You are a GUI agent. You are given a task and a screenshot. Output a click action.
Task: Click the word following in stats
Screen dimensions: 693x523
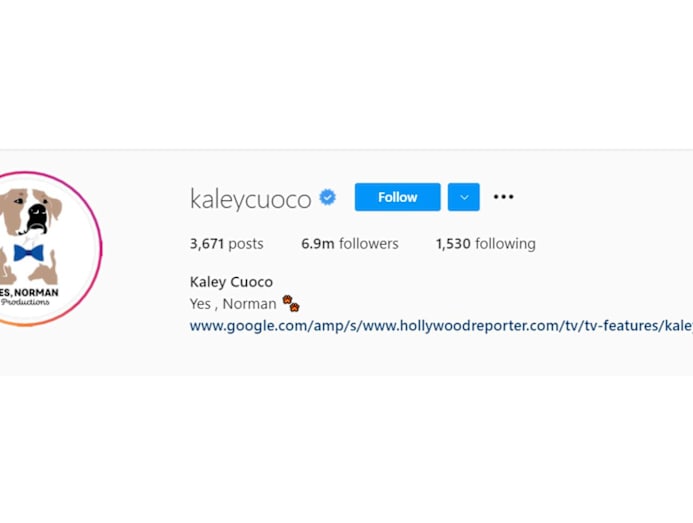(506, 244)
